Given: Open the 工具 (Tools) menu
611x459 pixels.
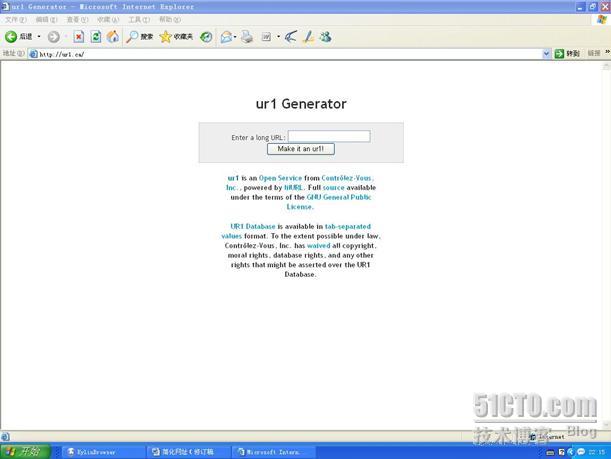Looking at the screenshot, I should point(139,19).
